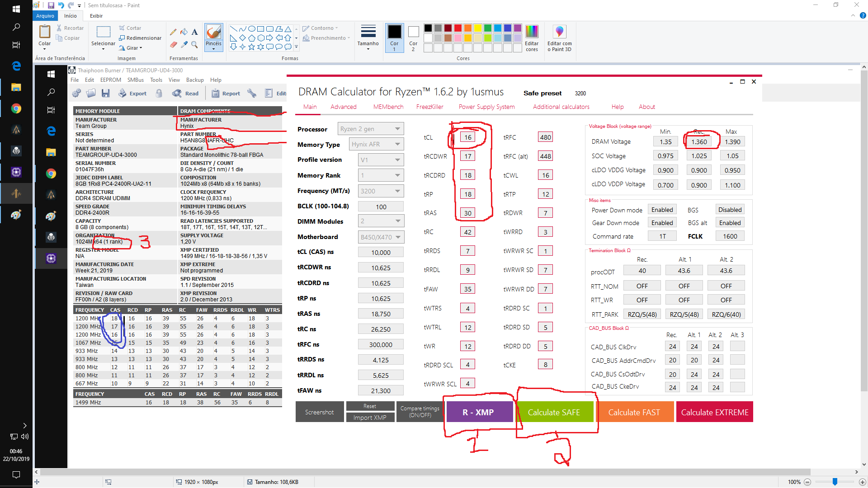Choose the straight line shape
Viewport: 868px width, 488px height.
[x=233, y=29]
